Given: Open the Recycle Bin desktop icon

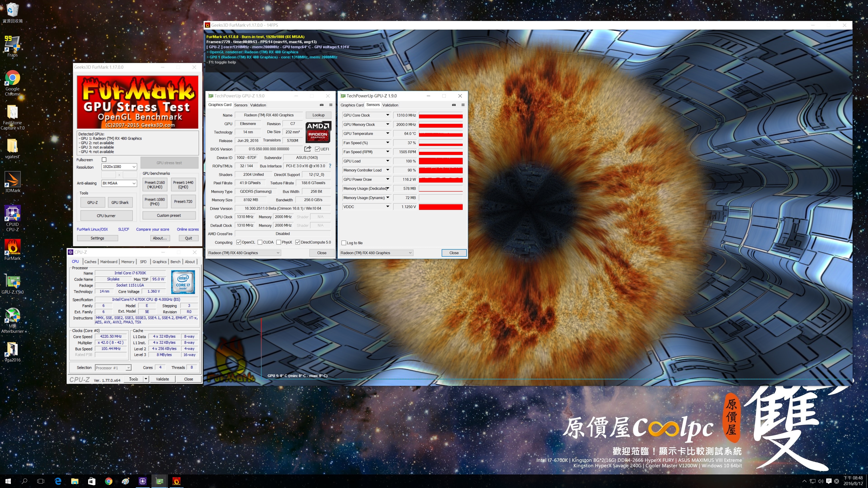Looking at the screenshot, I should pyautogui.click(x=12, y=12).
